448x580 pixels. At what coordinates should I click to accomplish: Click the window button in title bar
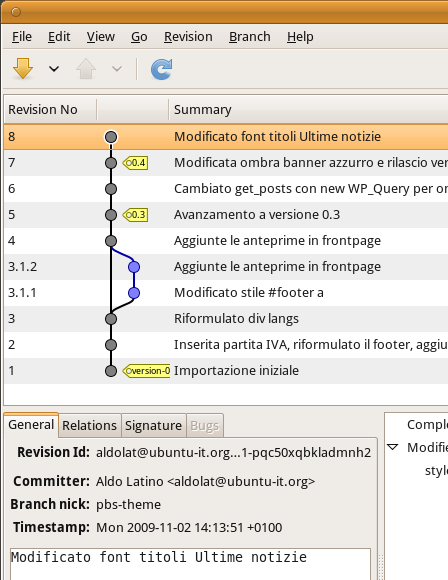click(x=16, y=12)
